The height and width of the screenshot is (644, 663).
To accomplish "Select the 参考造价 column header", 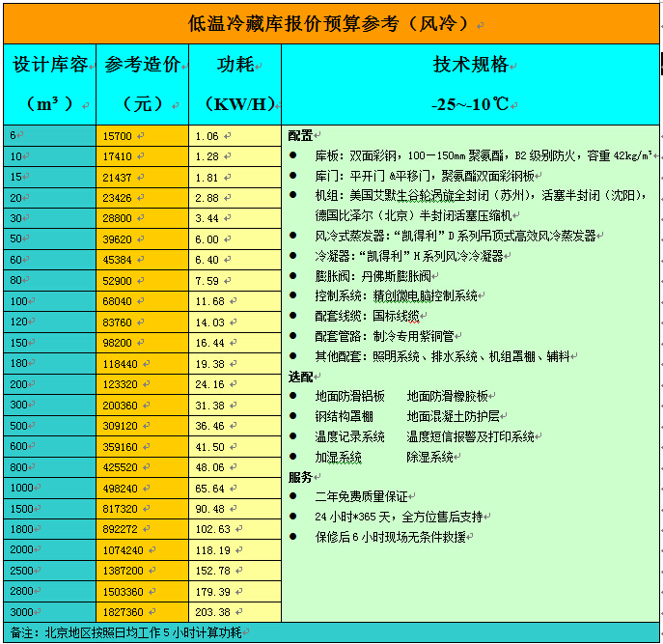I will click(142, 83).
